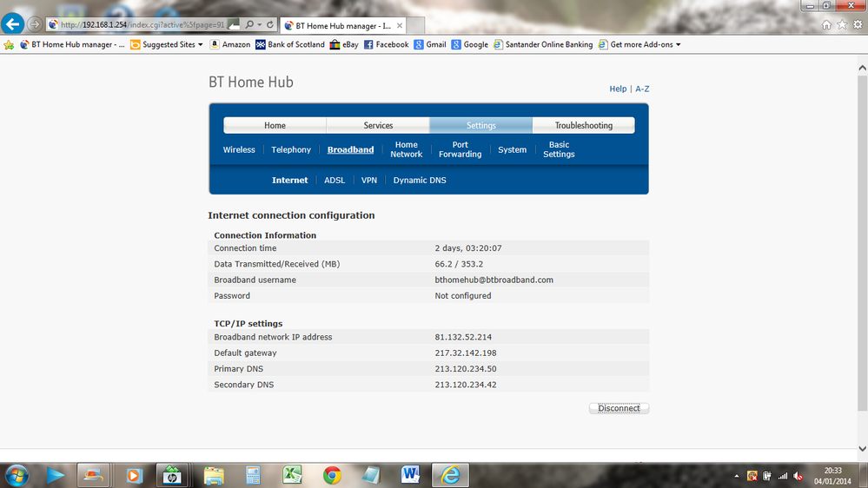Open BT Home Hub manager bookmark

72,45
